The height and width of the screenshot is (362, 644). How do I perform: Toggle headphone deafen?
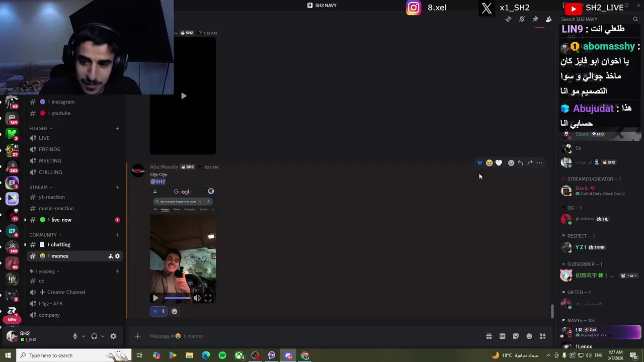[x=94, y=336]
